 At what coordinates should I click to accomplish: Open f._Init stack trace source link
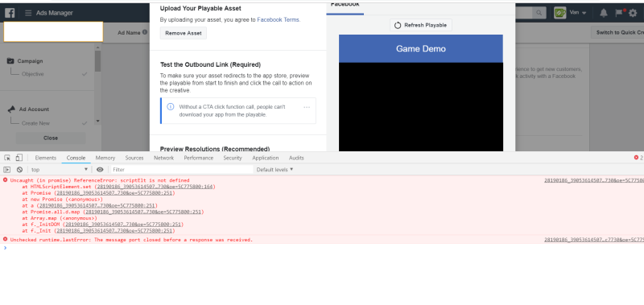tap(114, 231)
